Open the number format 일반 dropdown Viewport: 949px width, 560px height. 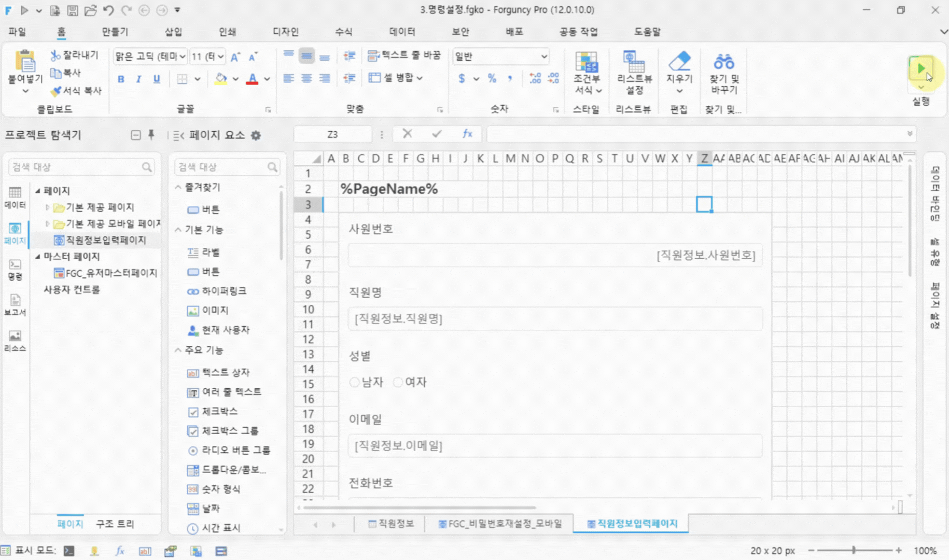[500, 56]
